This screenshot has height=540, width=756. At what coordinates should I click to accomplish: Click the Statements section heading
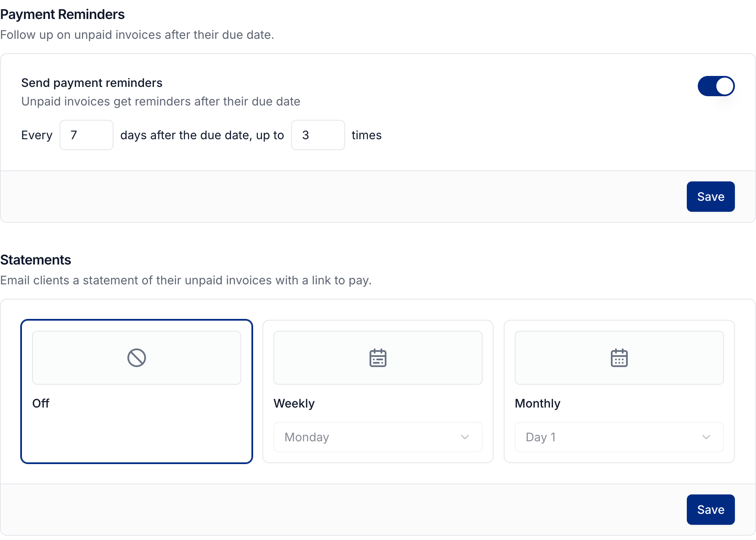click(35, 260)
